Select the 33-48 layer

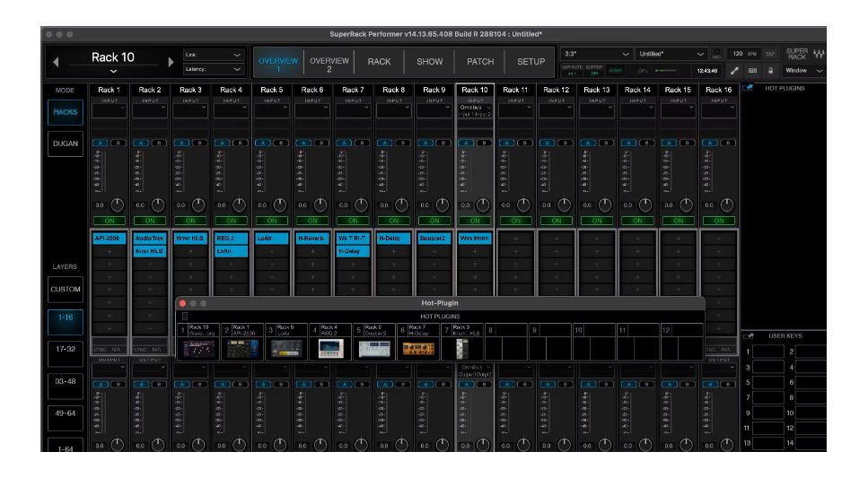(66, 386)
